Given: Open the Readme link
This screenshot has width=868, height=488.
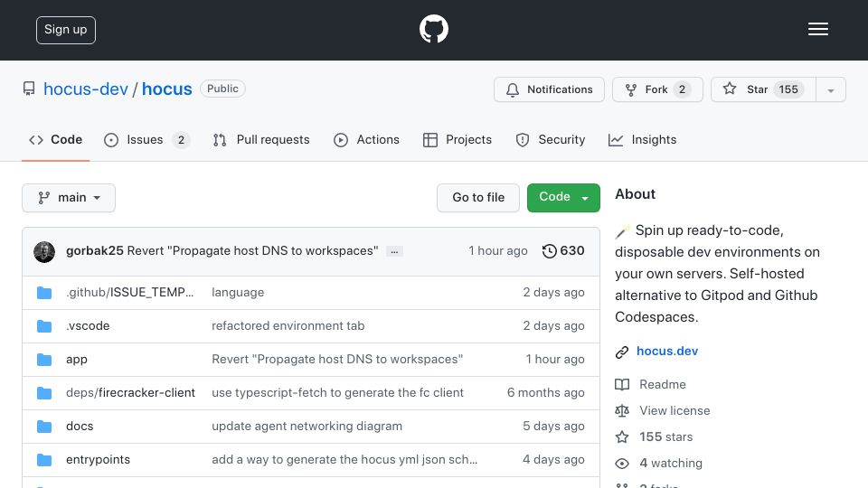Looking at the screenshot, I should coord(663,385).
